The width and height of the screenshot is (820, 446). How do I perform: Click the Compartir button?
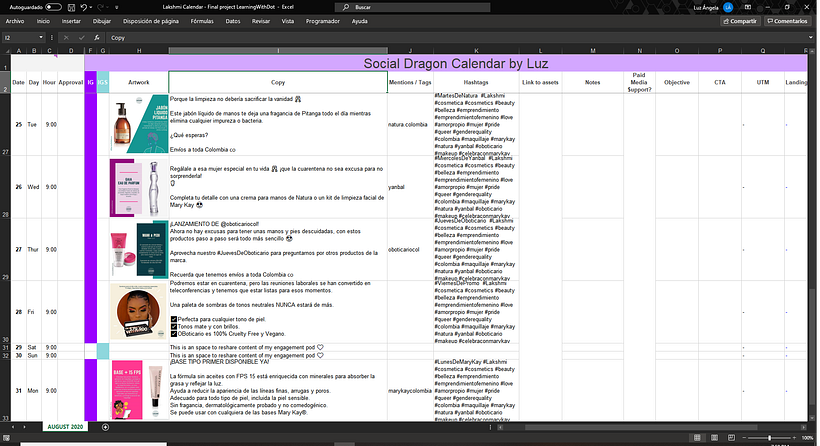pos(740,21)
